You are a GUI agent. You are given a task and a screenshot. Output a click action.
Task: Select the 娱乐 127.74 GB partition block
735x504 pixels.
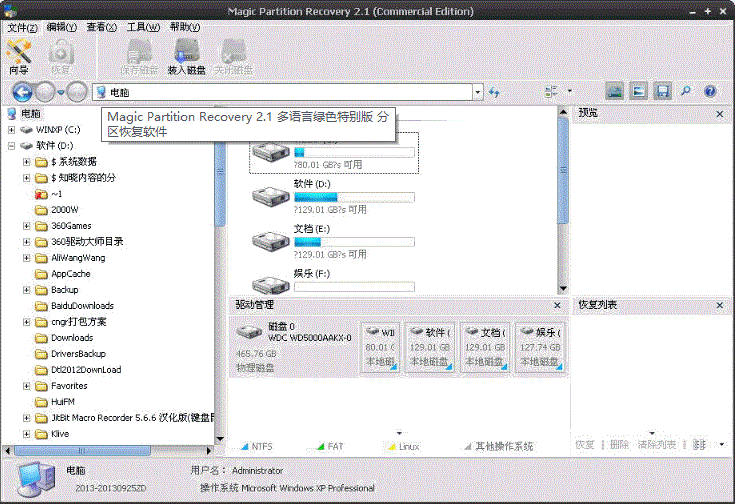(540, 347)
